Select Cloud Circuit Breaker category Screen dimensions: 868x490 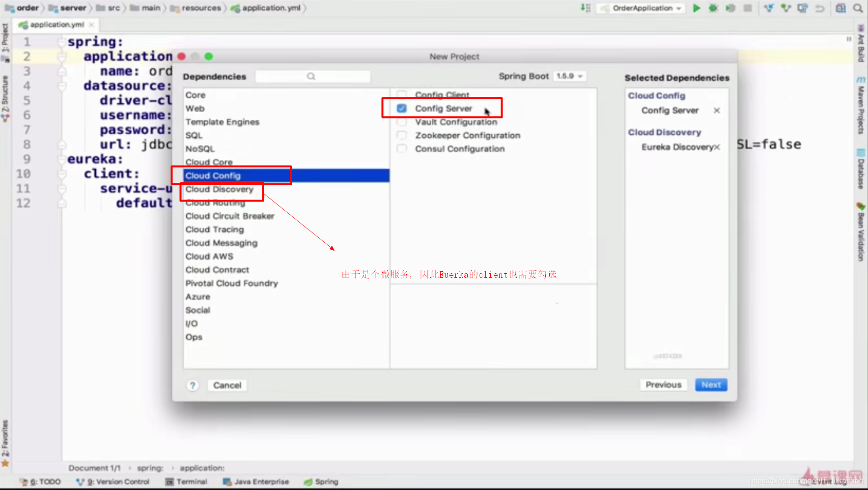tap(286, 216)
